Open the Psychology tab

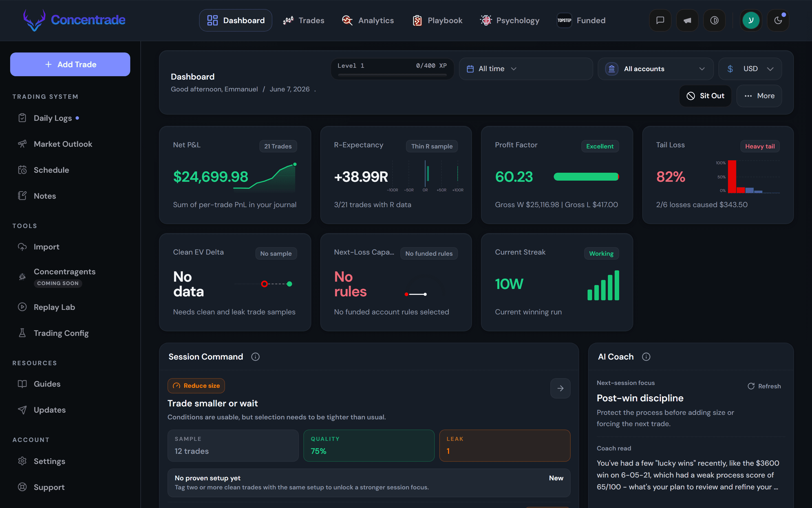(x=509, y=21)
